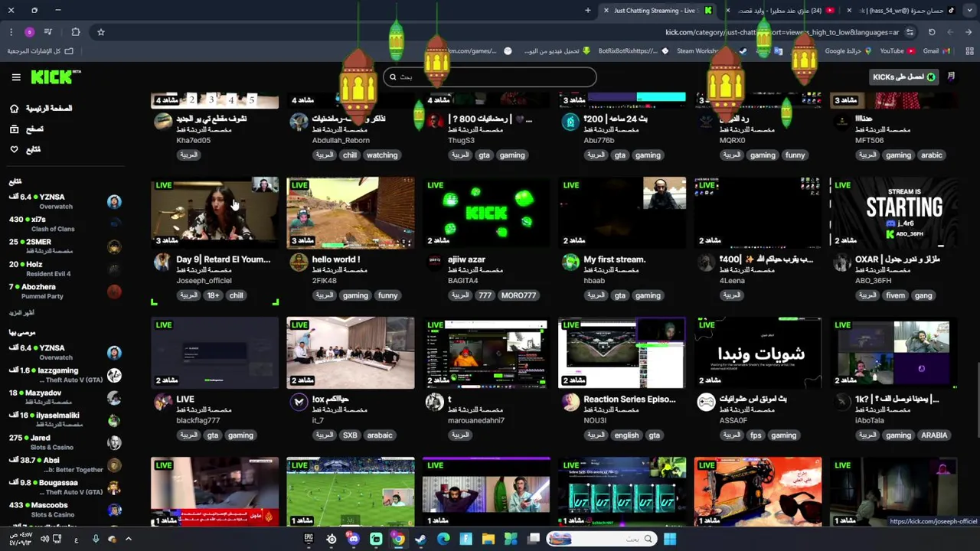
Task: Click the Kick search field
Action: 490,77
